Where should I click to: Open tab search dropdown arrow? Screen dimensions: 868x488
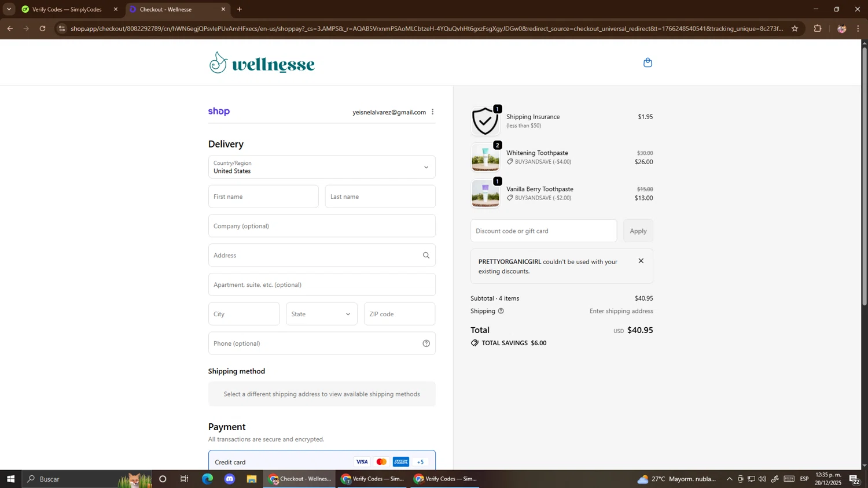(9, 9)
